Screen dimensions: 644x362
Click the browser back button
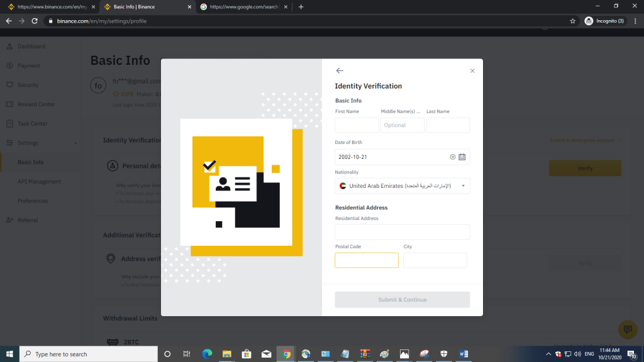pos(9,21)
